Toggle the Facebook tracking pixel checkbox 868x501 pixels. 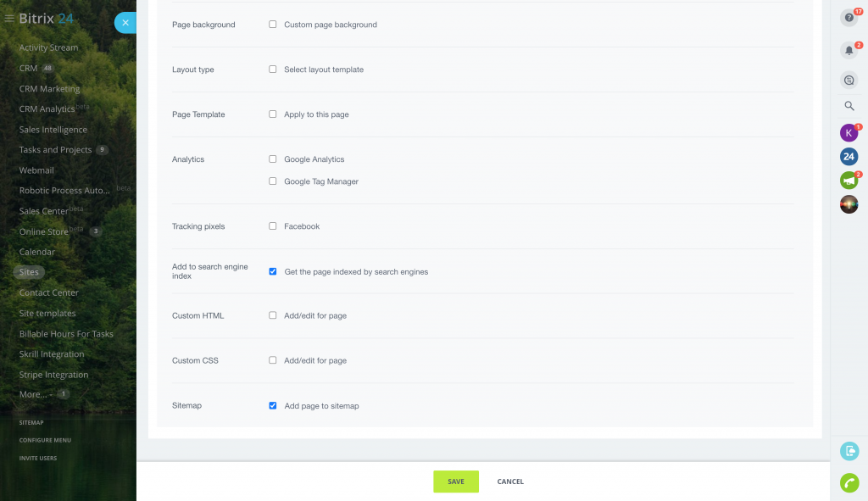click(273, 226)
